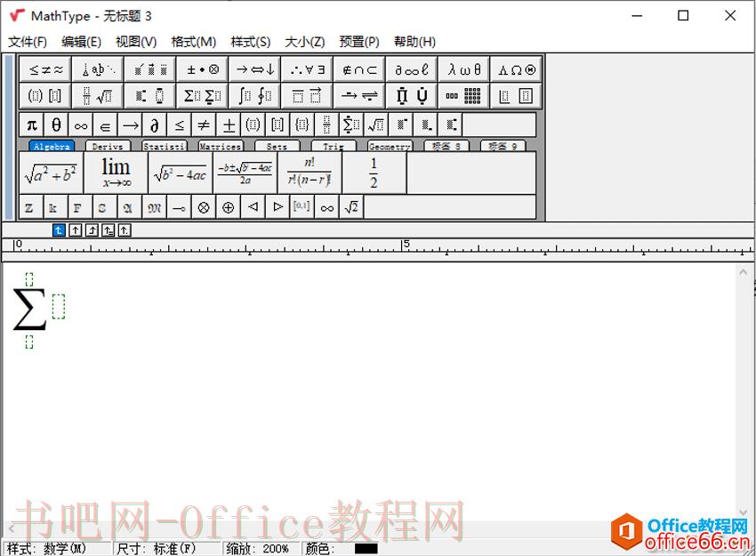Open the matrix templates palette
756x556 pixels.
pos(464,95)
